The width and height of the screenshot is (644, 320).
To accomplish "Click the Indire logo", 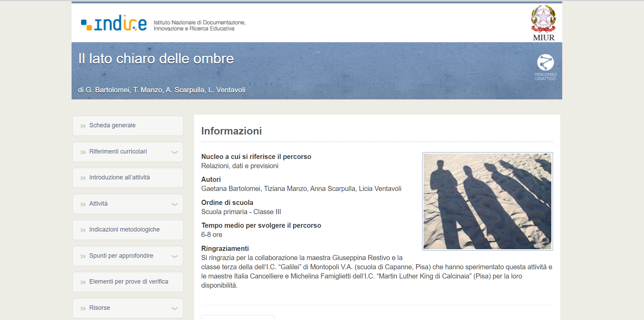I will pos(114,23).
